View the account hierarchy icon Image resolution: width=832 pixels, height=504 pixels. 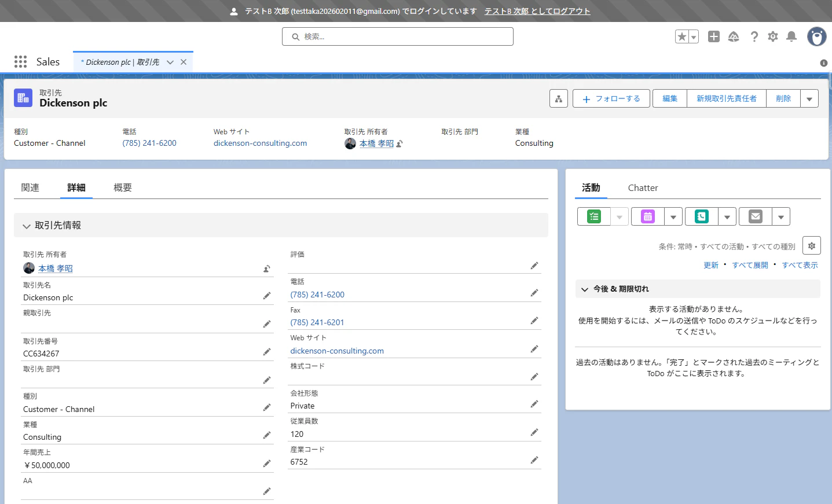[559, 99]
